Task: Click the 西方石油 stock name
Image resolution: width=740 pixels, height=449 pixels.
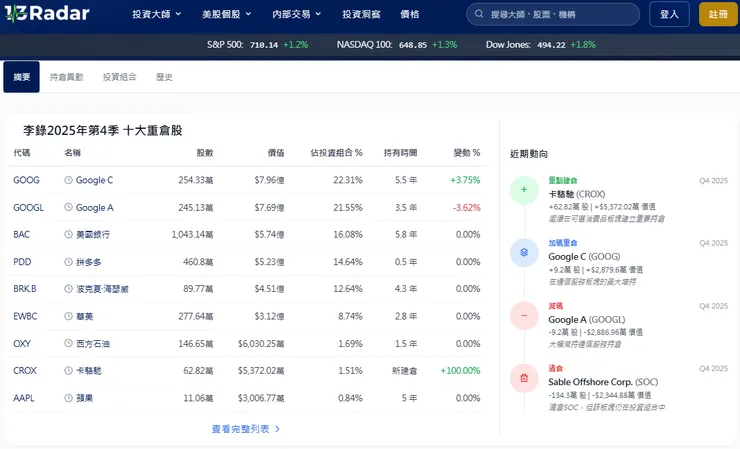Action: click(x=93, y=343)
